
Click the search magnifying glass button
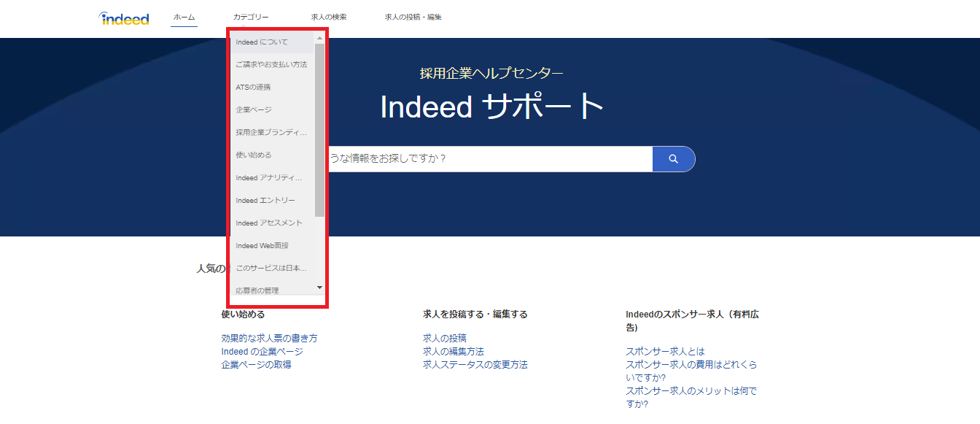(x=673, y=158)
